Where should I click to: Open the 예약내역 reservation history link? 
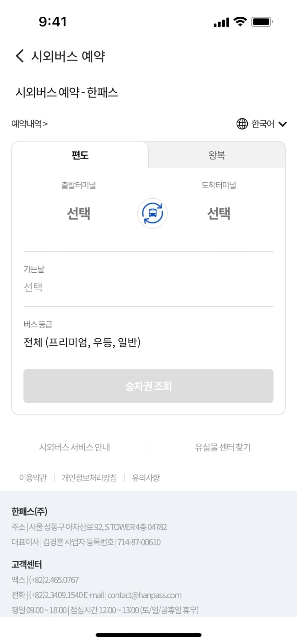30,124
